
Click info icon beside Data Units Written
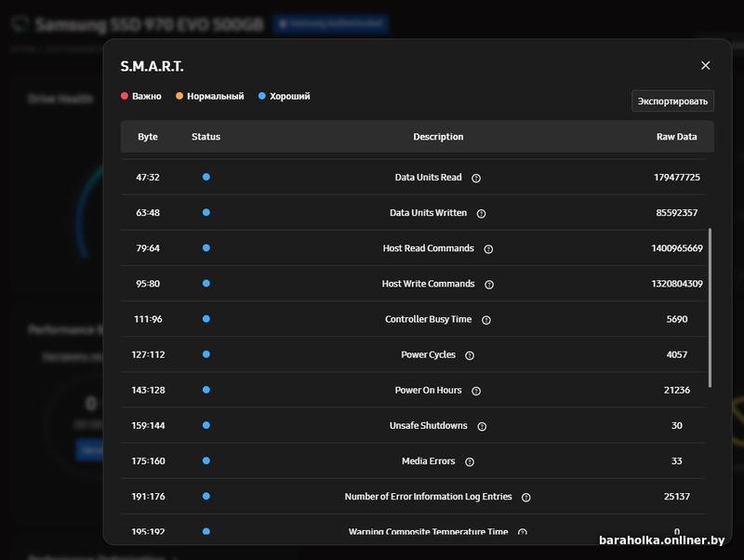[481, 213]
